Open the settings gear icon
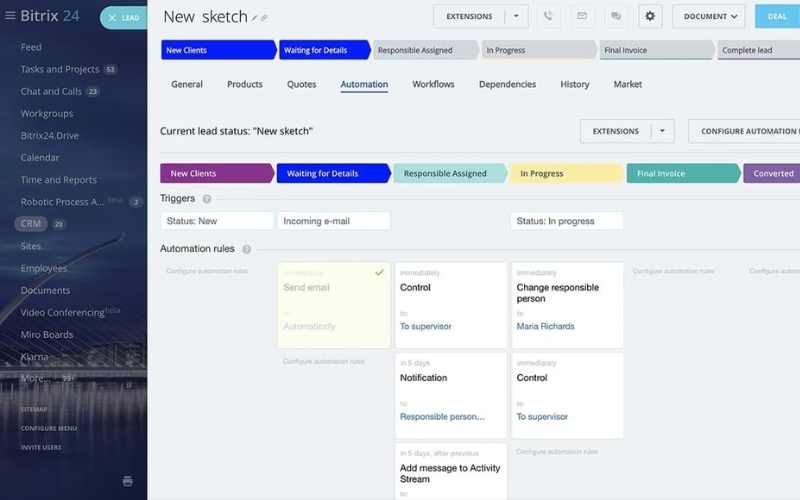Viewport: 800px width, 500px height. click(650, 16)
